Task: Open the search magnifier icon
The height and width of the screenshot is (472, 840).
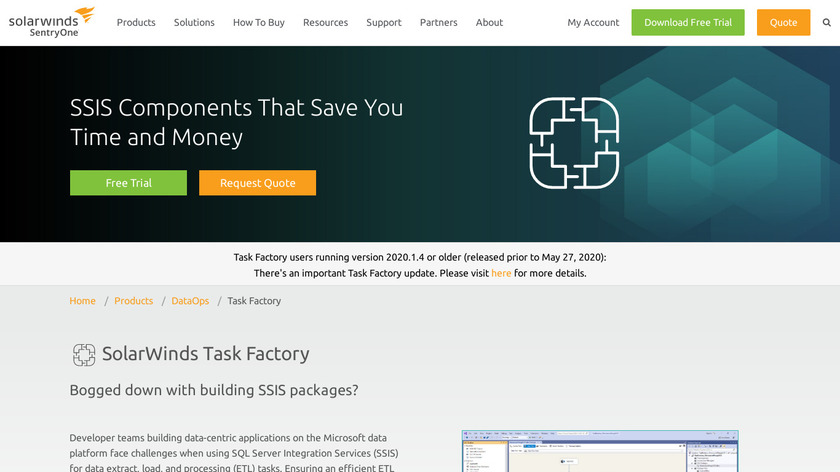Action: [827, 23]
